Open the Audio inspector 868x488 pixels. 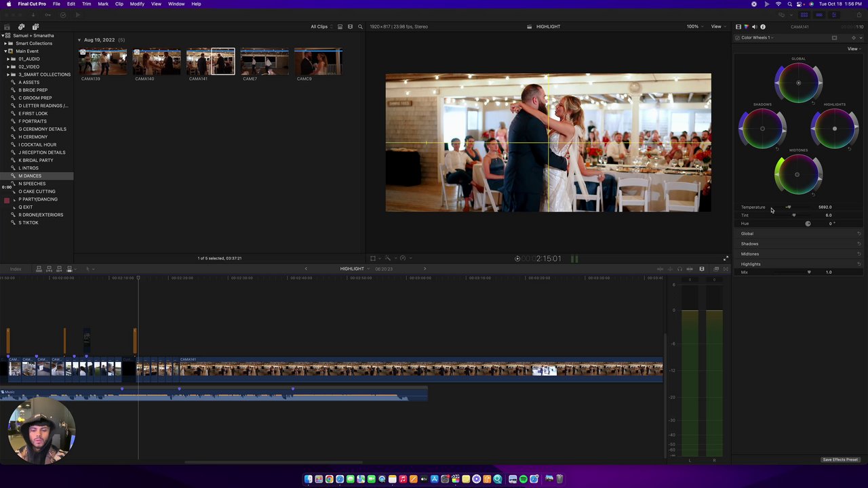coord(755,26)
